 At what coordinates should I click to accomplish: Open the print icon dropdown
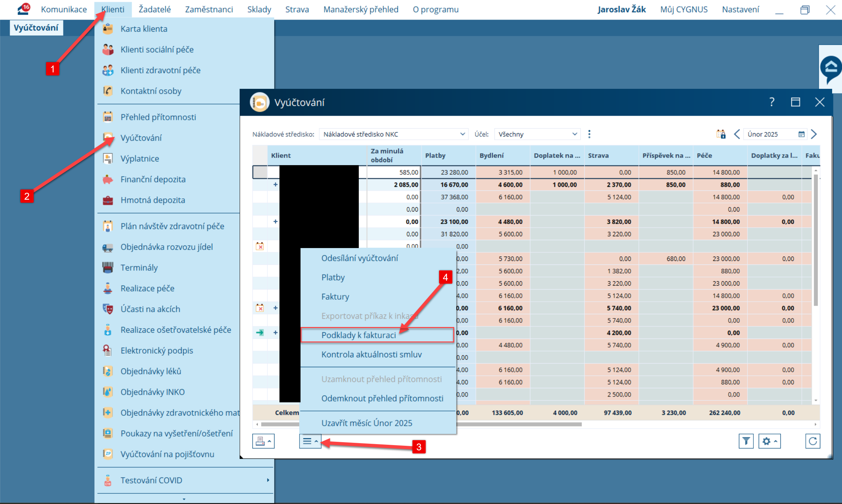coord(263,441)
